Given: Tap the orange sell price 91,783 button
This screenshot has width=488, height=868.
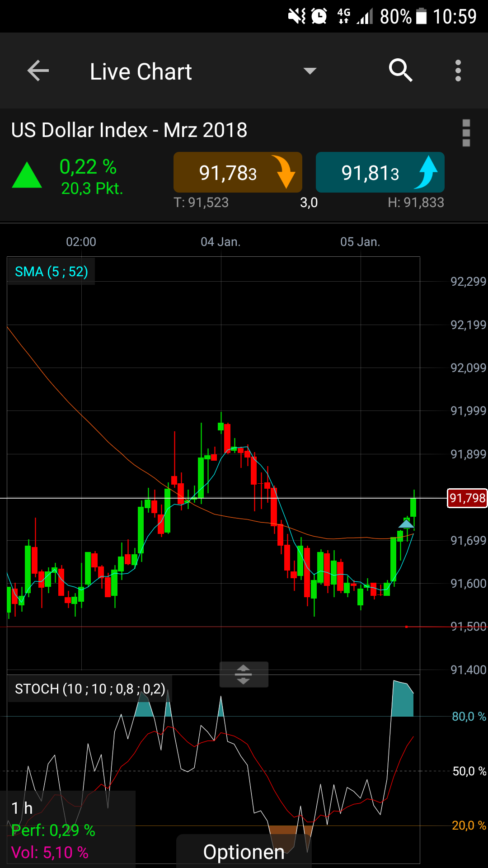Looking at the screenshot, I should click(x=238, y=172).
